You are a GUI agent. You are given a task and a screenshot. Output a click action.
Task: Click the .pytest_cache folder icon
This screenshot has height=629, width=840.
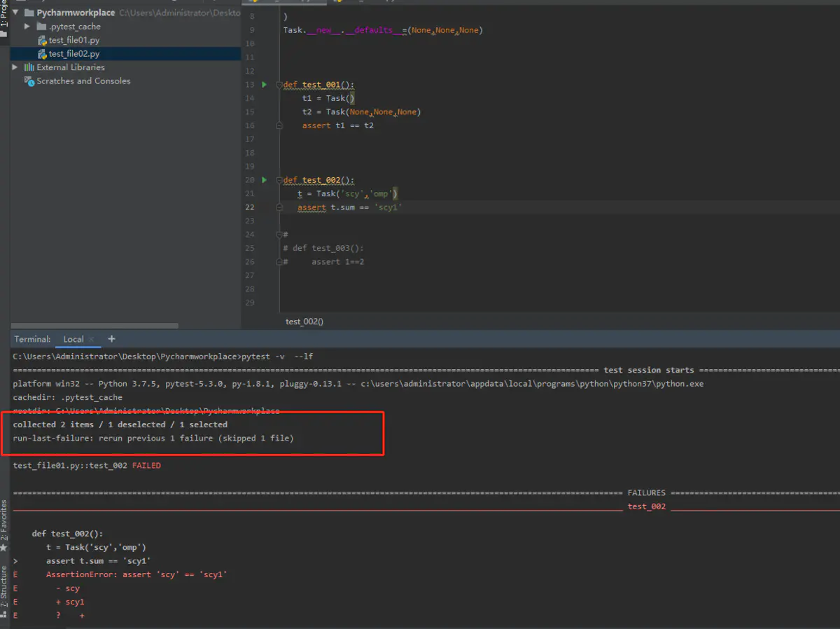tap(41, 27)
